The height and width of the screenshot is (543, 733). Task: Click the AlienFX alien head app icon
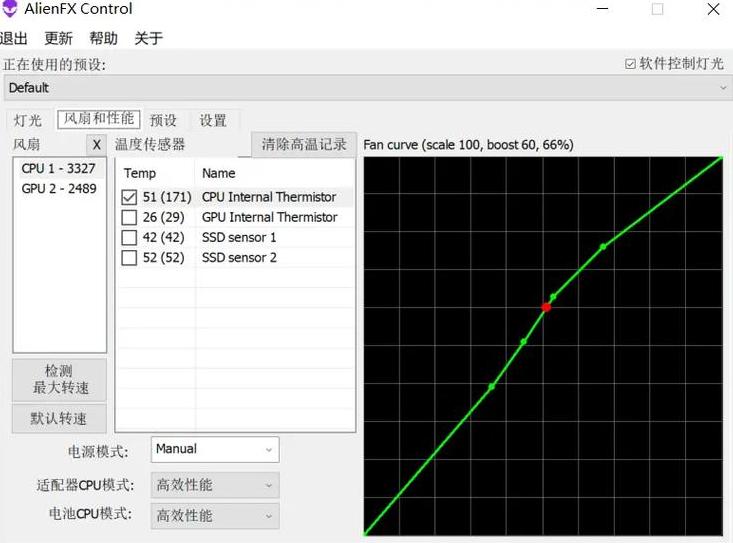coord(9,8)
